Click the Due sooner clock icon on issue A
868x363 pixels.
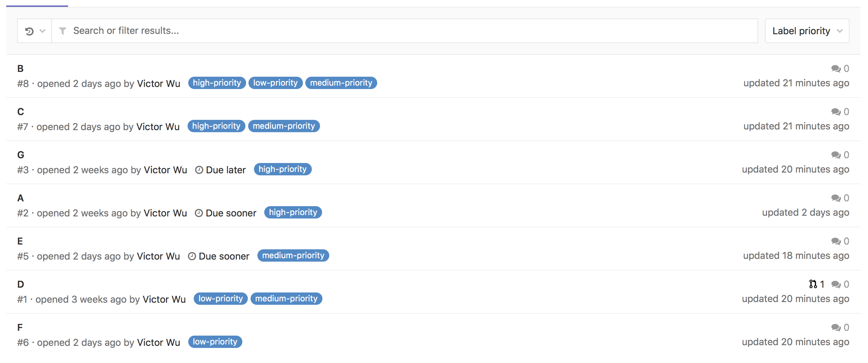coord(200,213)
